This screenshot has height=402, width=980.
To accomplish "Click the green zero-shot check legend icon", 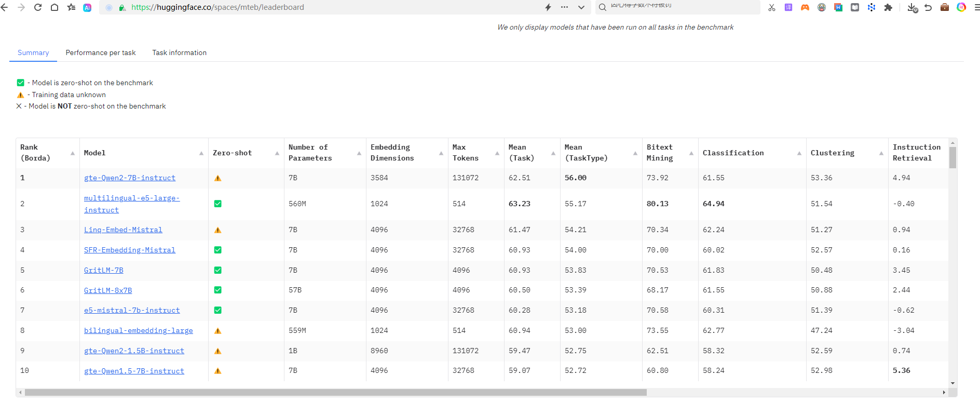I will pyautogui.click(x=21, y=83).
